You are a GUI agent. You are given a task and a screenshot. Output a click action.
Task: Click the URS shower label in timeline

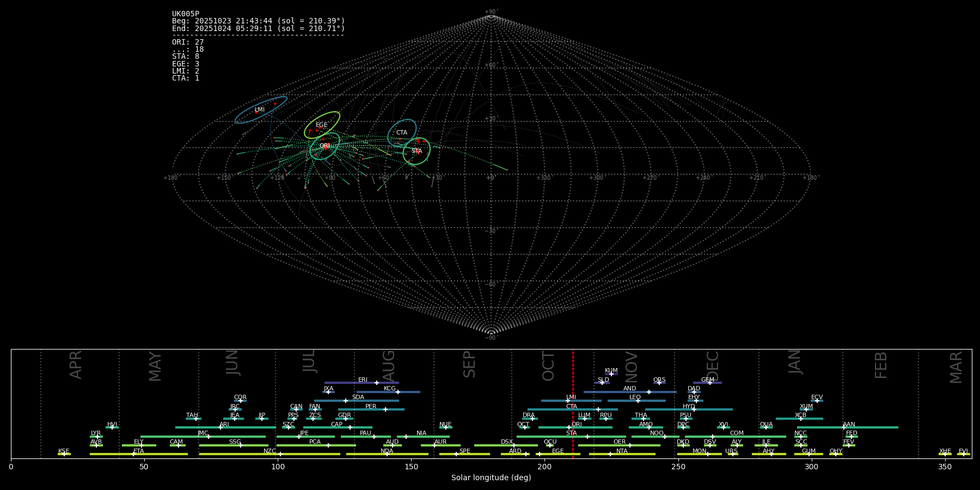(731, 451)
